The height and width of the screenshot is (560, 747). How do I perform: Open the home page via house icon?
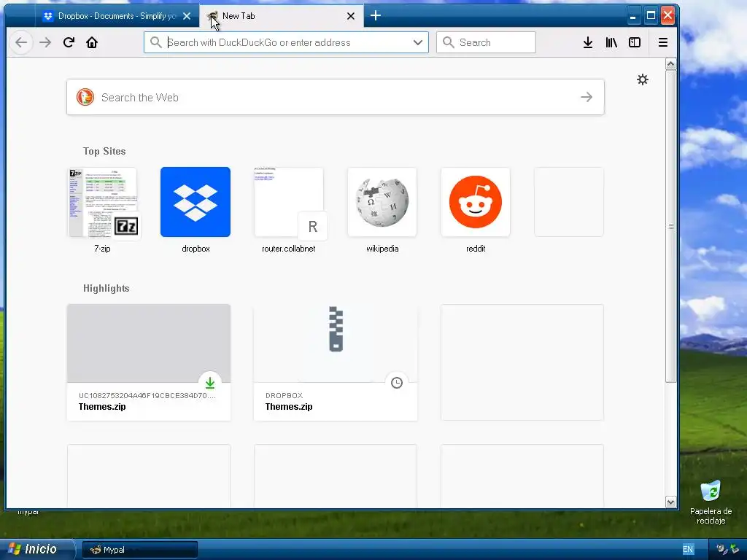92,42
